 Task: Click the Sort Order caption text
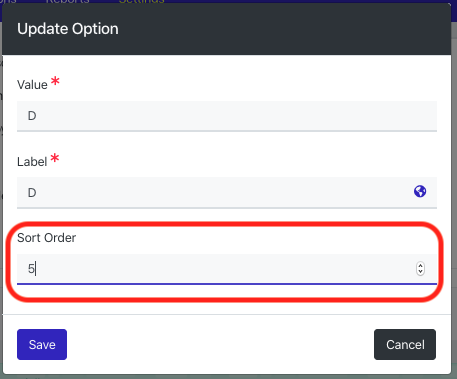pyautogui.click(x=46, y=238)
